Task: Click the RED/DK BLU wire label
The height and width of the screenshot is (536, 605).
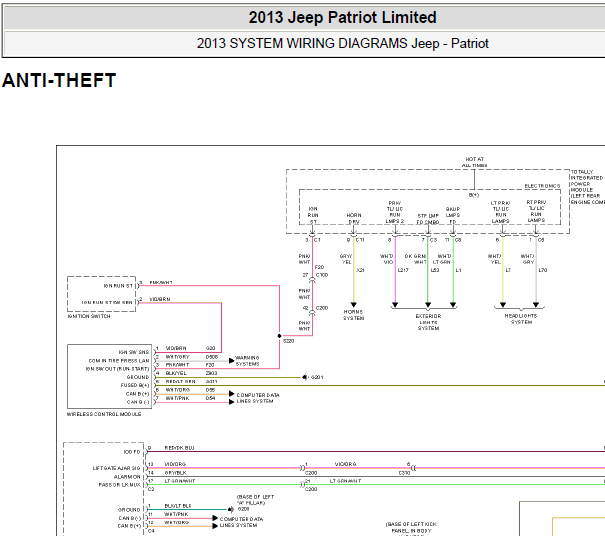Action: tap(179, 448)
